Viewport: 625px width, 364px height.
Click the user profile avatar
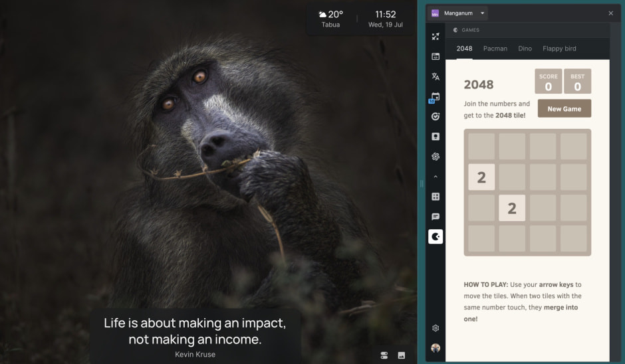tap(436, 348)
